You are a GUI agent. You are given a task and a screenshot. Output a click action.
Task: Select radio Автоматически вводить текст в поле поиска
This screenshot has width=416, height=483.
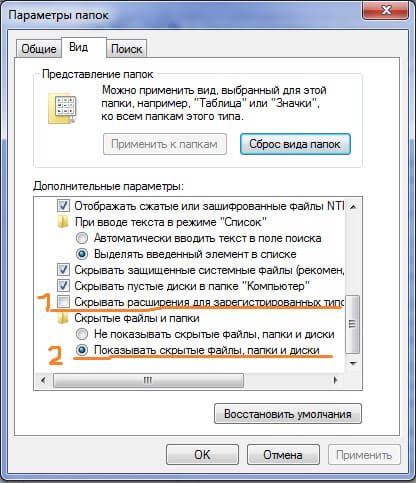tap(82, 238)
